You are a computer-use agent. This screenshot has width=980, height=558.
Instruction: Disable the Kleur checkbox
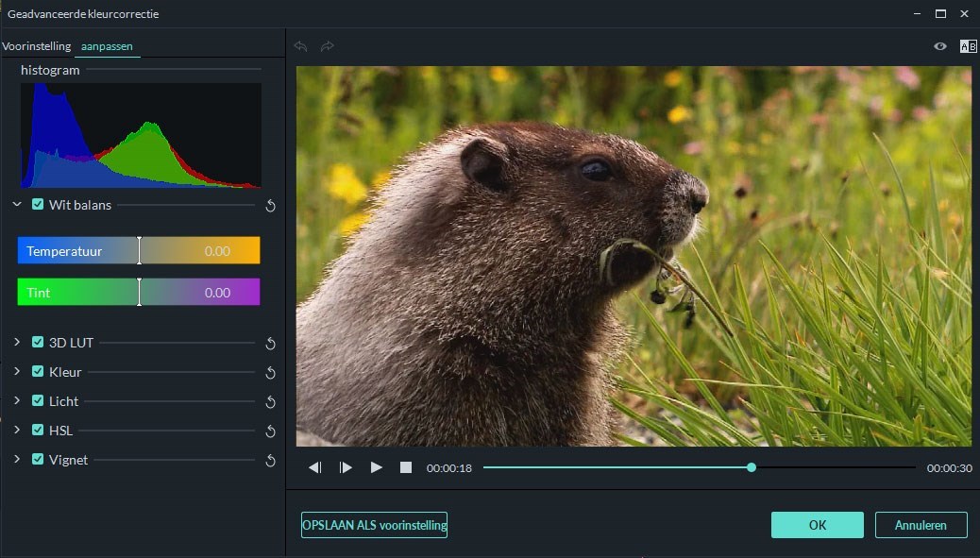pyautogui.click(x=38, y=371)
